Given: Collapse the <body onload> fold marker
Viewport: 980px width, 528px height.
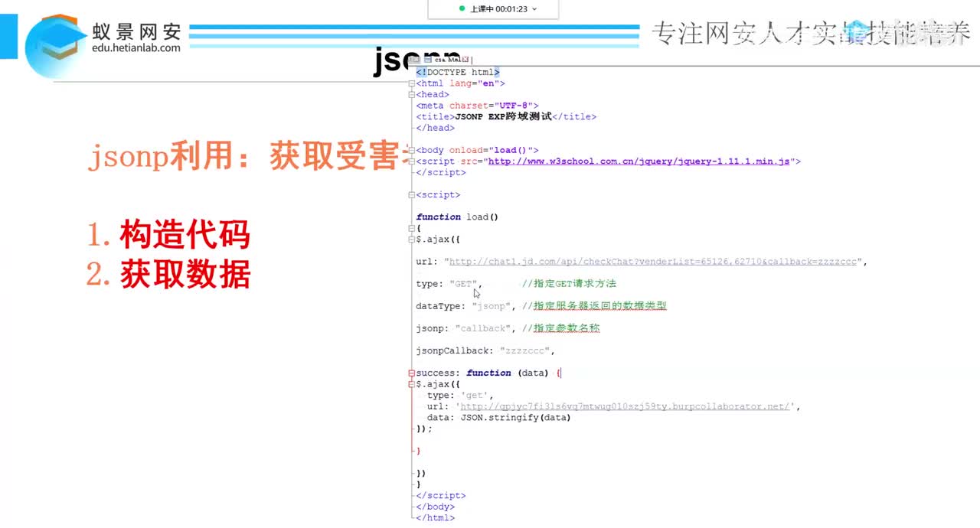Looking at the screenshot, I should 412,151.
